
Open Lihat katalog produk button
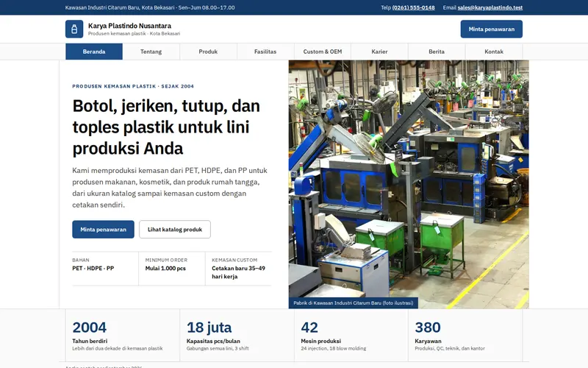pos(175,230)
